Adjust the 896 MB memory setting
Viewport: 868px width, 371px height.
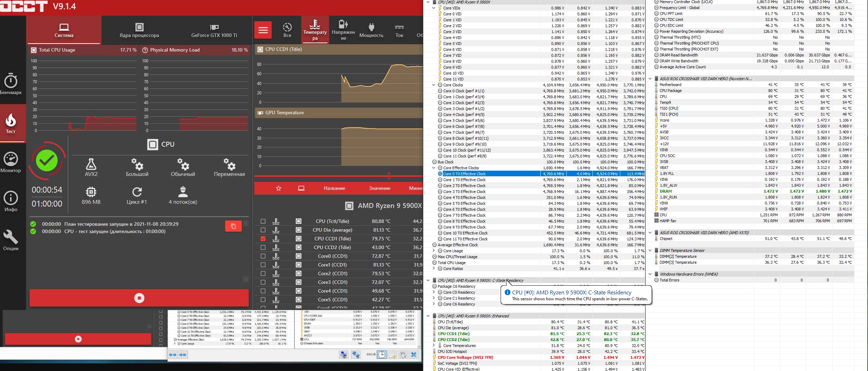click(x=91, y=195)
